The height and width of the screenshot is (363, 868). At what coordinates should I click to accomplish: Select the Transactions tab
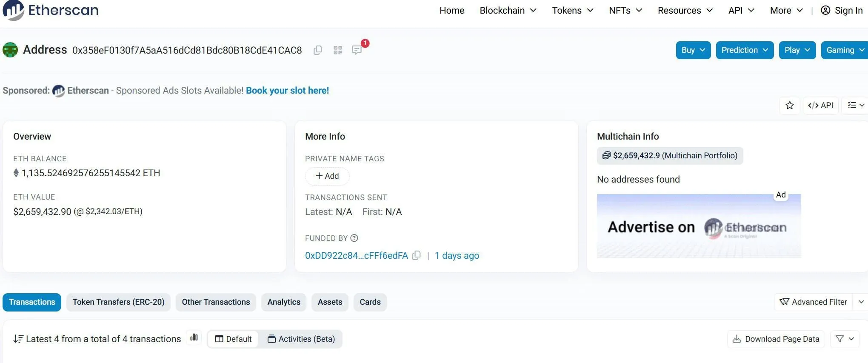pos(32,302)
